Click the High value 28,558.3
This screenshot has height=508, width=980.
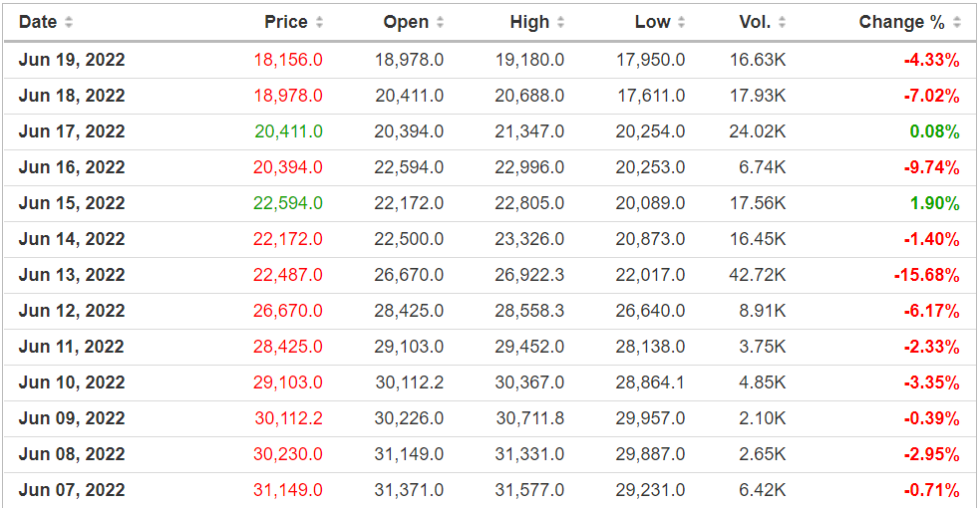(530, 311)
